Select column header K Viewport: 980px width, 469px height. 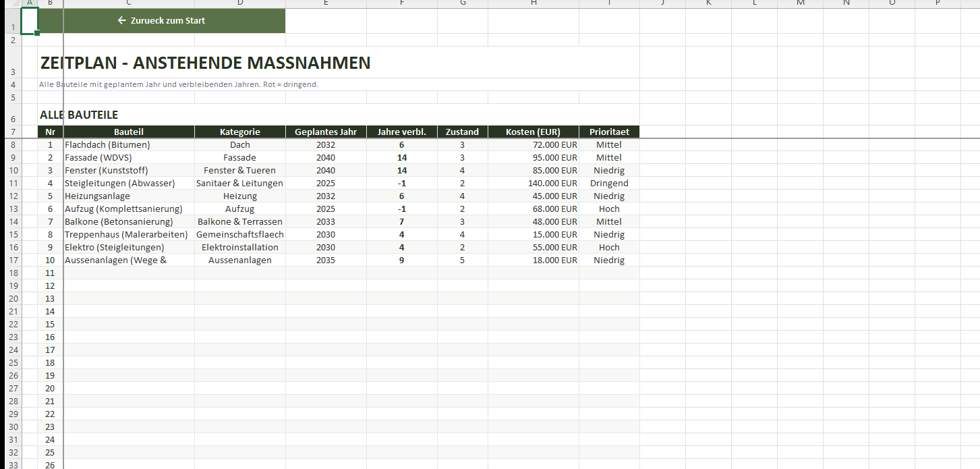[x=708, y=3]
